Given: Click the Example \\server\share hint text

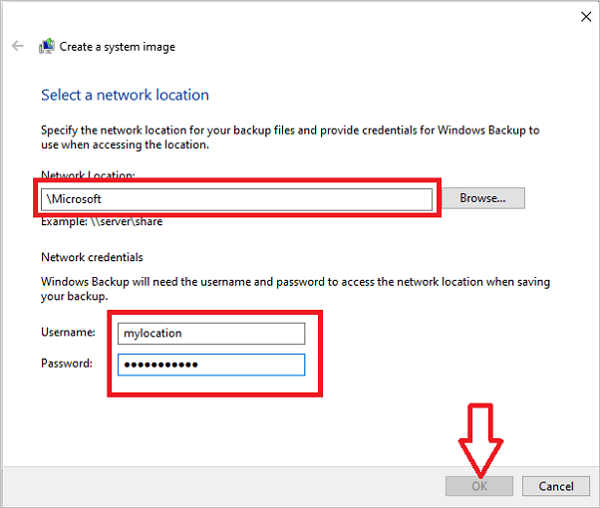Looking at the screenshot, I should click(101, 221).
